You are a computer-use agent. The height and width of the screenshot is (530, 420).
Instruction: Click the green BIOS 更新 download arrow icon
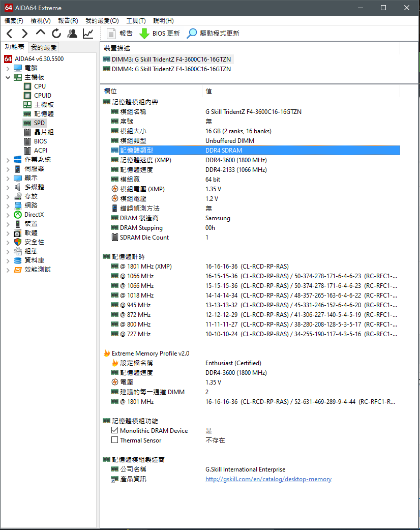(144, 34)
